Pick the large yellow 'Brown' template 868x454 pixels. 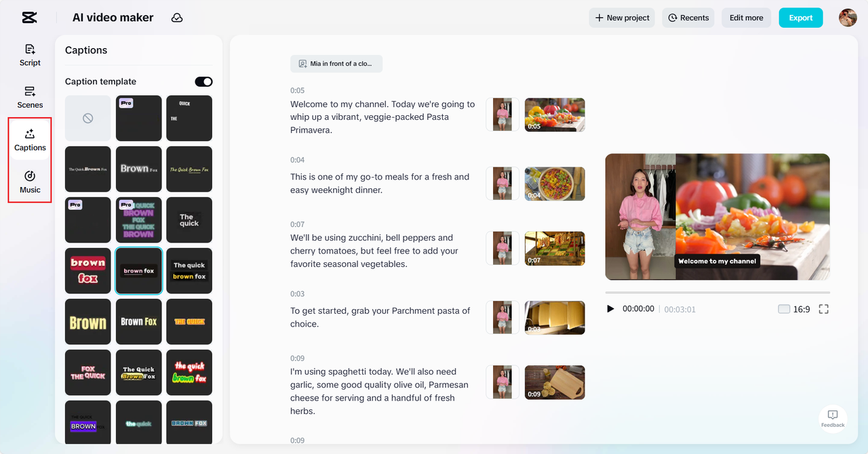point(88,322)
